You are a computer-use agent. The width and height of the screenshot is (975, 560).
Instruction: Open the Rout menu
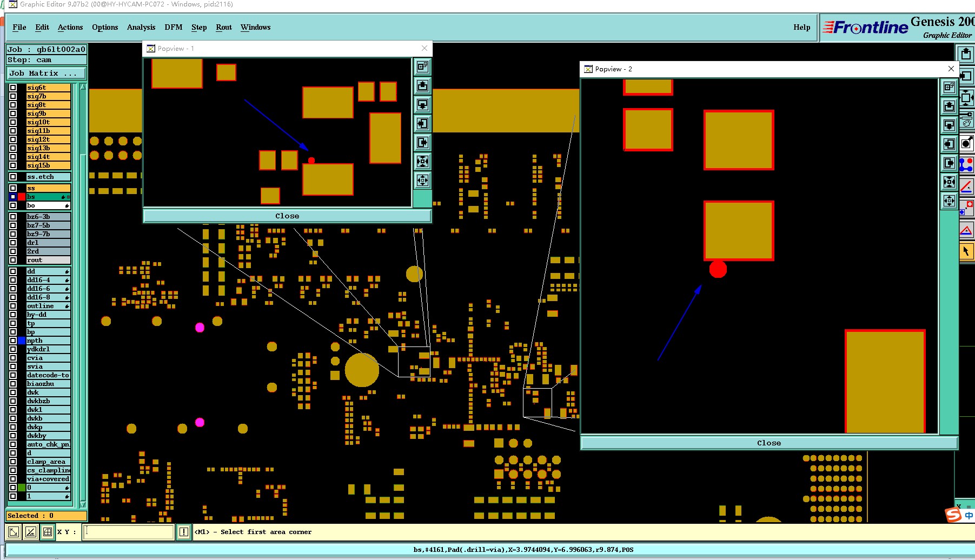[224, 27]
